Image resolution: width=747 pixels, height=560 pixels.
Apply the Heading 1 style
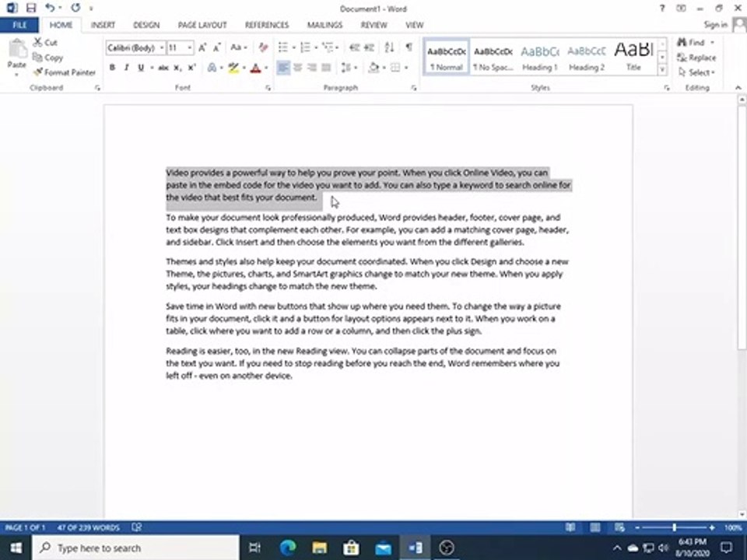540,57
